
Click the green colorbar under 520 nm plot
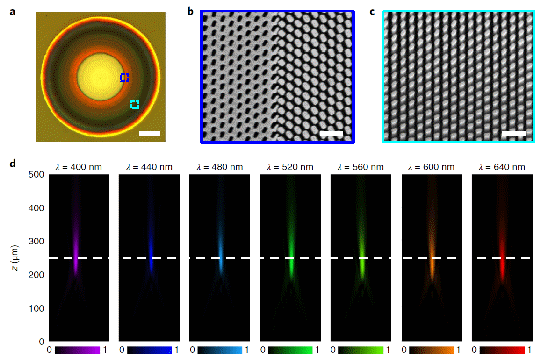[x=290, y=350]
